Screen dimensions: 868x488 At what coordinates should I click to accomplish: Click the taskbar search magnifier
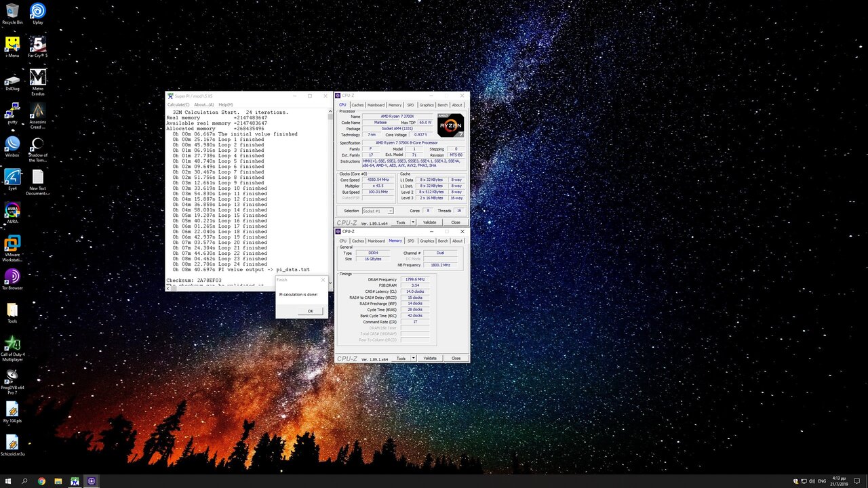pos(24,481)
